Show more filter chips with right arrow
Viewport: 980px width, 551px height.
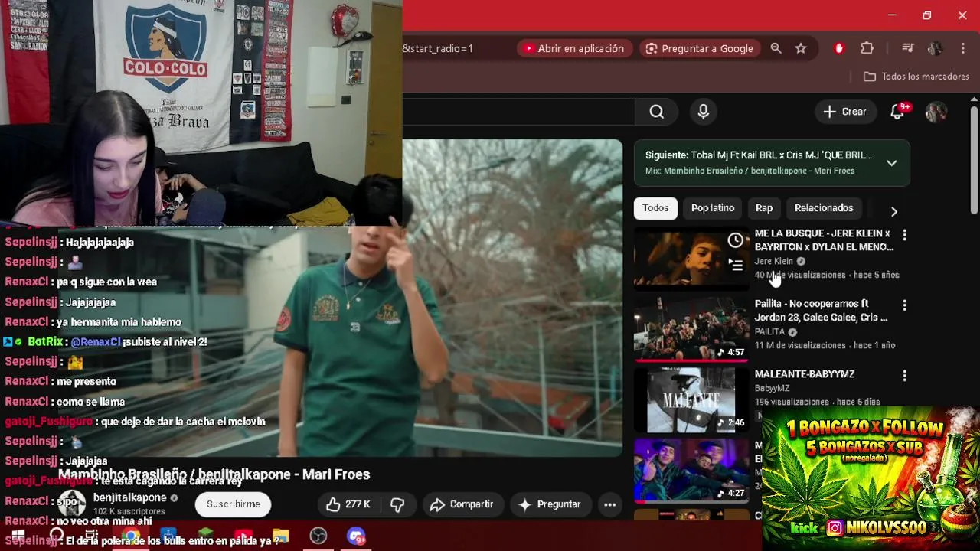[893, 211]
